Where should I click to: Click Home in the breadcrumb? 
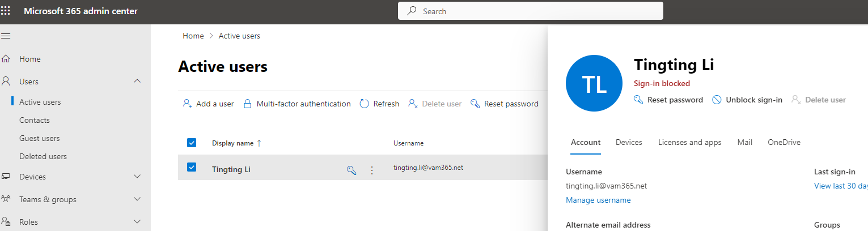193,36
